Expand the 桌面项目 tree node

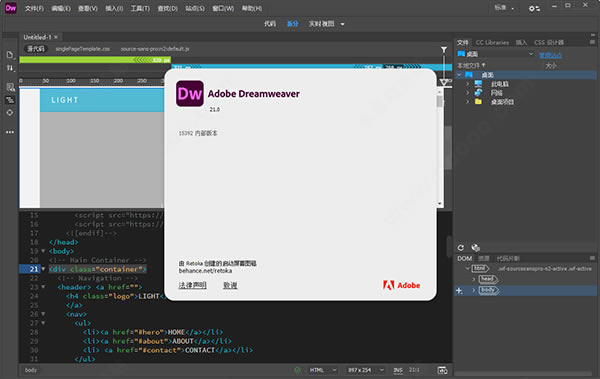pos(467,102)
